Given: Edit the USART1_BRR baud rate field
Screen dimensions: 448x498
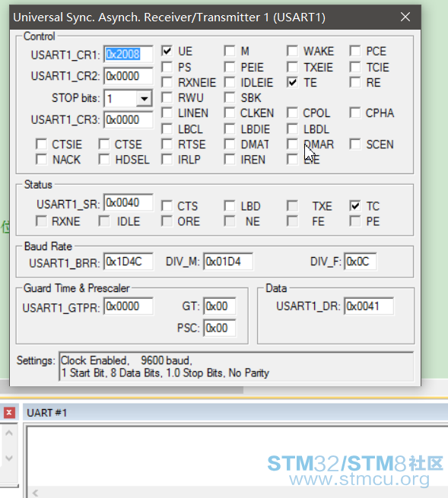Looking at the screenshot, I should (128, 262).
